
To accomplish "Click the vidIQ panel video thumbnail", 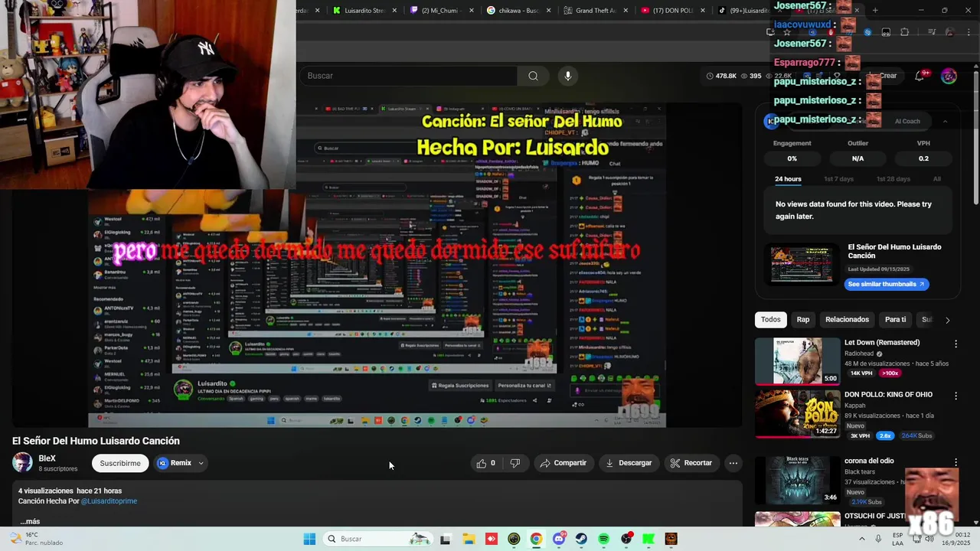I will [x=802, y=265].
